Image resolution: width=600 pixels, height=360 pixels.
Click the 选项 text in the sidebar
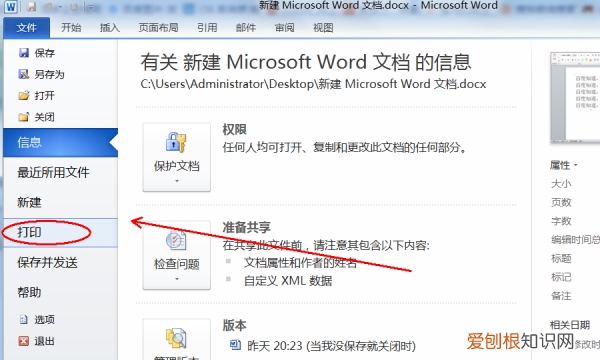click(44, 319)
